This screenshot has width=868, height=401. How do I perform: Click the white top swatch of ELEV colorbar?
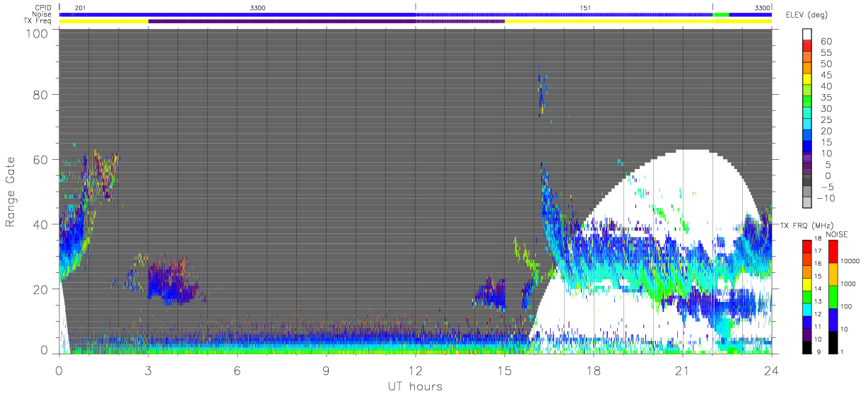click(809, 35)
